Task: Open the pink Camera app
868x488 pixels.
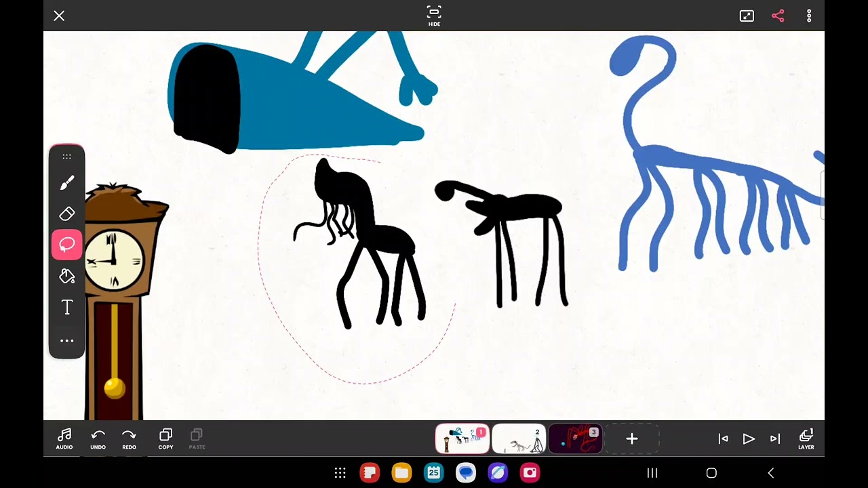Action: [x=530, y=472]
